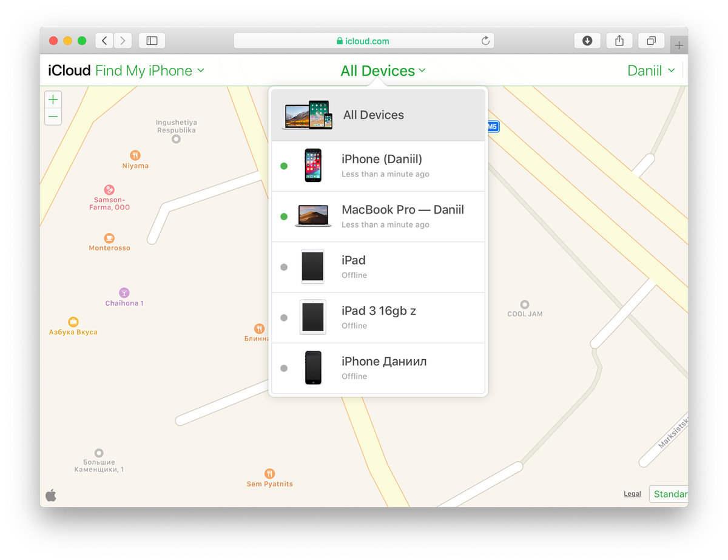This screenshot has height=560, width=728.
Task: Click the Блинная restaurant pin
Action: (259, 328)
